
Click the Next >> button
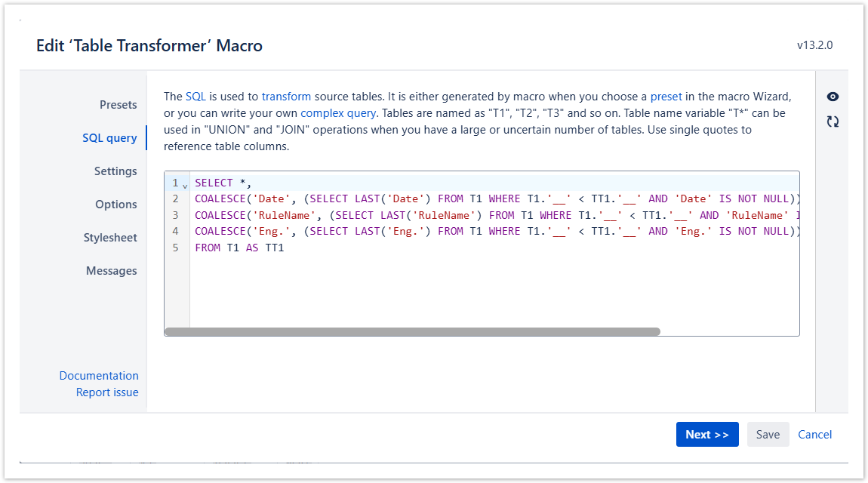point(706,435)
